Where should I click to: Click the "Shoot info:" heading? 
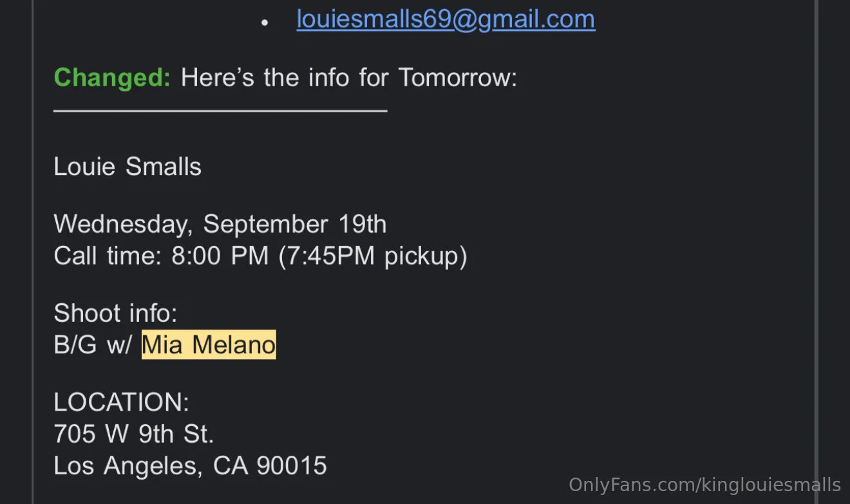tap(115, 313)
